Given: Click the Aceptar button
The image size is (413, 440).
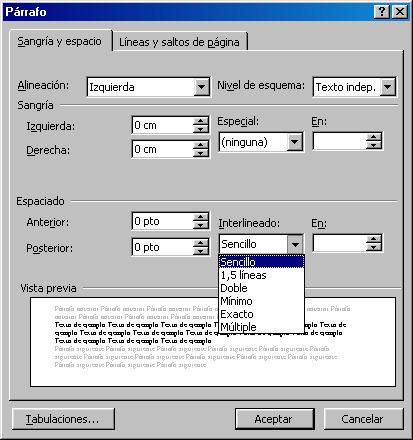Looking at the screenshot, I should (x=274, y=419).
